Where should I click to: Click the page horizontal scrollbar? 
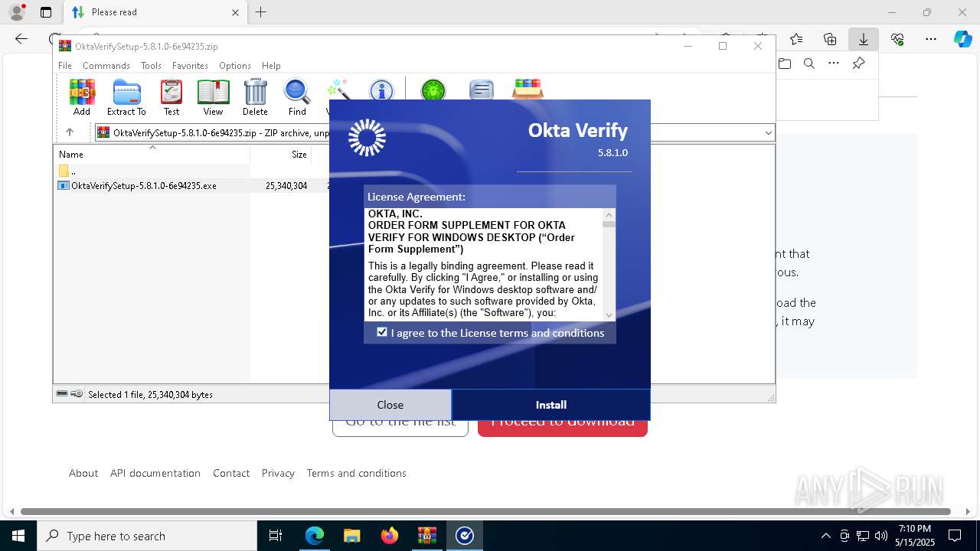485,511
